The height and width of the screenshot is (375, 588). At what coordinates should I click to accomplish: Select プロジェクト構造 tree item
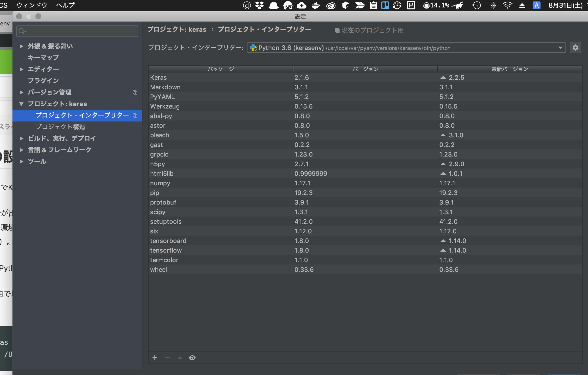tap(61, 127)
